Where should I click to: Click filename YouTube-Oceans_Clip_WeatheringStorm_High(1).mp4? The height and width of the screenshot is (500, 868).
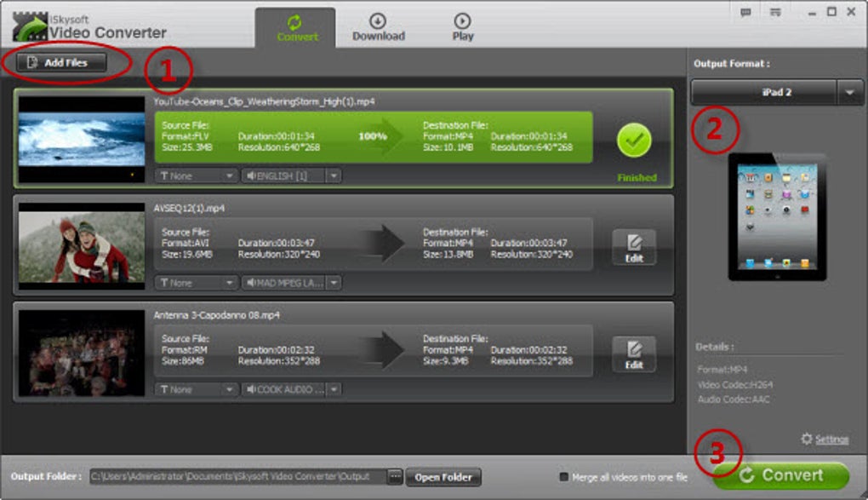point(264,101)
